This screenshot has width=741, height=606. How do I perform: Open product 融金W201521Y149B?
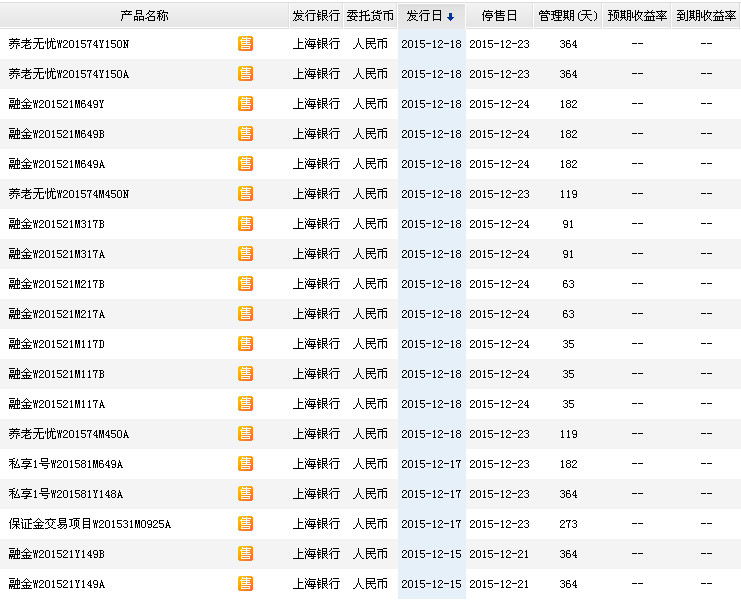pyautogui.click(x=56, y=554)
